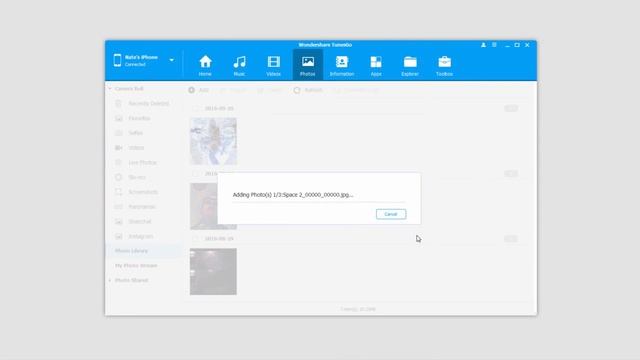Open the menu icon in title bar
This screenshot has width=640, height=360.
tap(494, 45)
